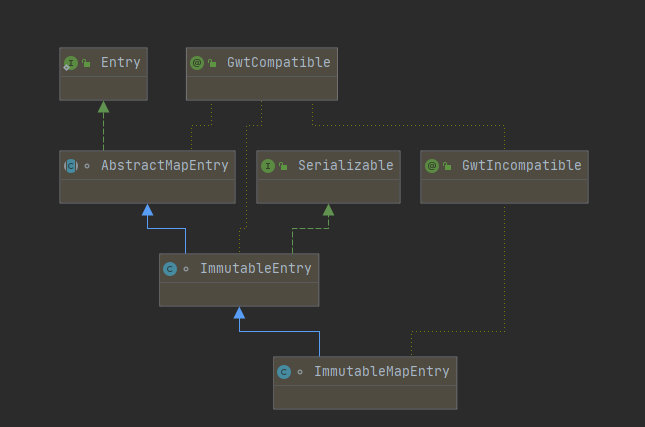This screenshot has height=427, width=645.
Task: Click the public lock icon beside Serializable
Action: click(283, 166)
